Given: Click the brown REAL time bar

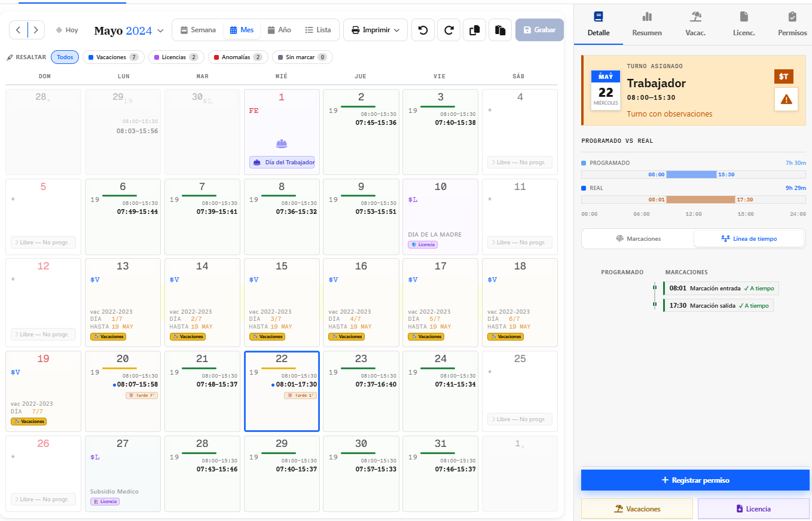Looking at the screenshot, I should click(x=701, y=200).
